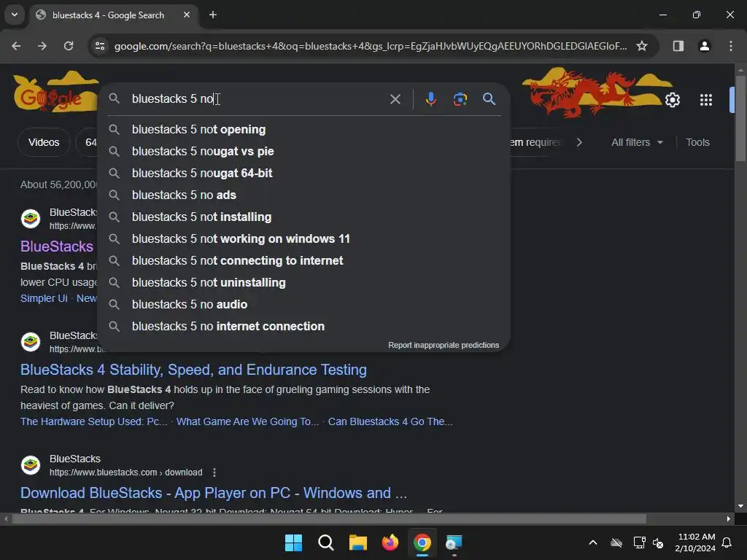Clear search text with X icon
747x560 pixels.
click(395, 99)
